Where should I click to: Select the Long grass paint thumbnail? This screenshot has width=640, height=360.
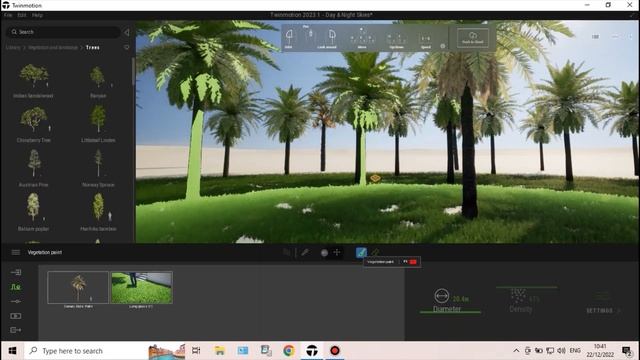pos(142,288)
